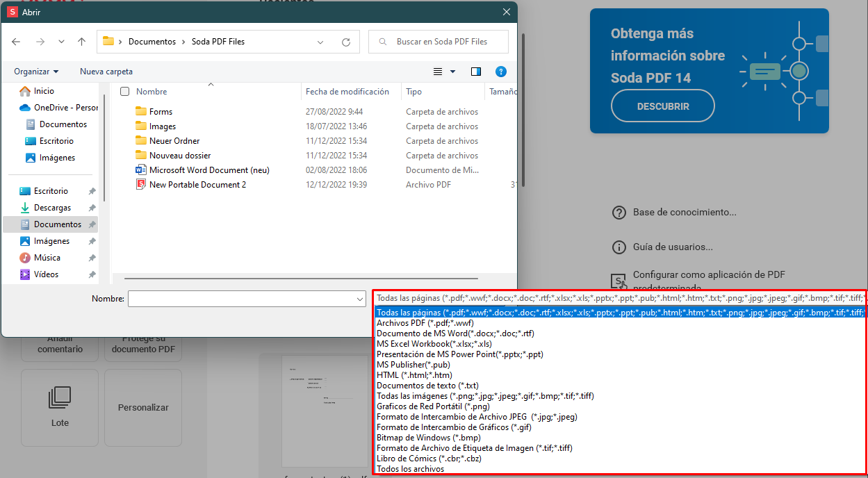Screen dimensions: 868x478
Task: Open Base de conocimiento link
Action: pos(674,213)
